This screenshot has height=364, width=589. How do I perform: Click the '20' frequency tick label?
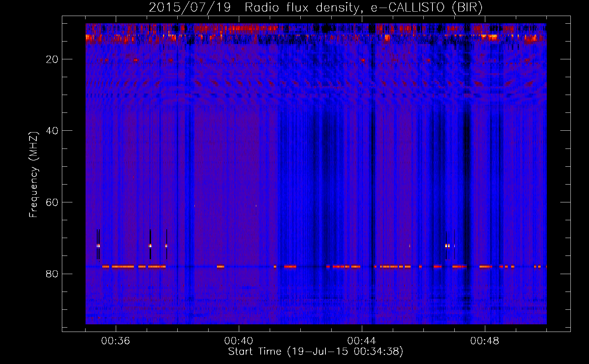pyautogui.click(x=52, y=59)
